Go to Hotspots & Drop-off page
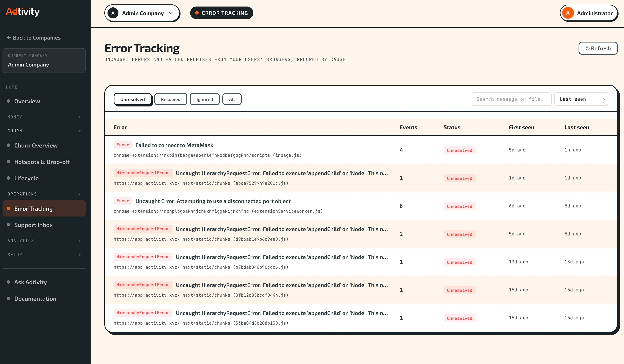The image size is (624, 364). point(44,162)
